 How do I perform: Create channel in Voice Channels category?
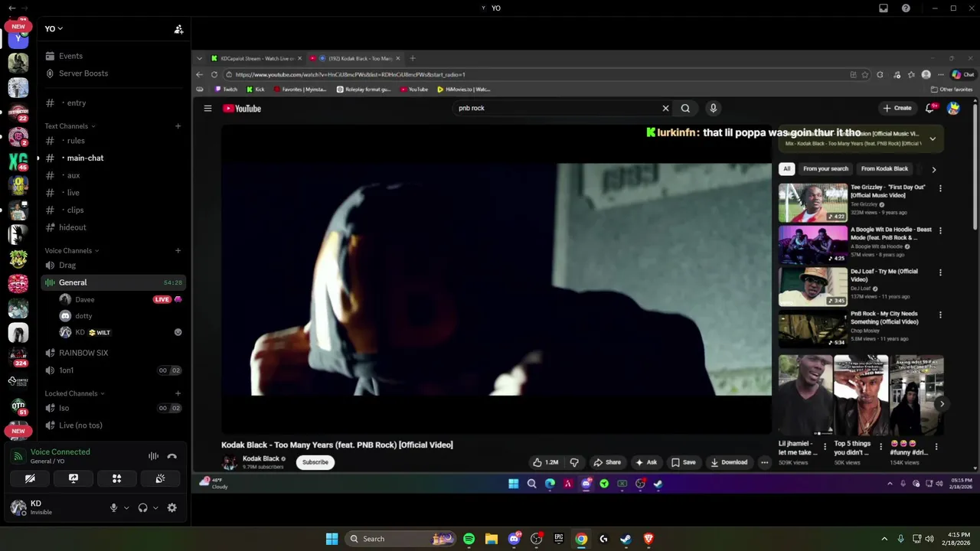178,250
